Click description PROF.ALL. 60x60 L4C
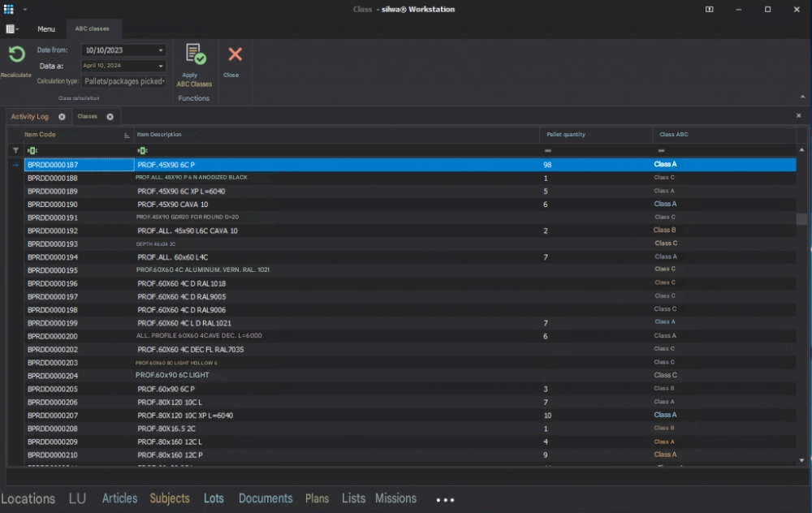Image resolution: width=812 pixels, height=513 pixels. (172, 257)
